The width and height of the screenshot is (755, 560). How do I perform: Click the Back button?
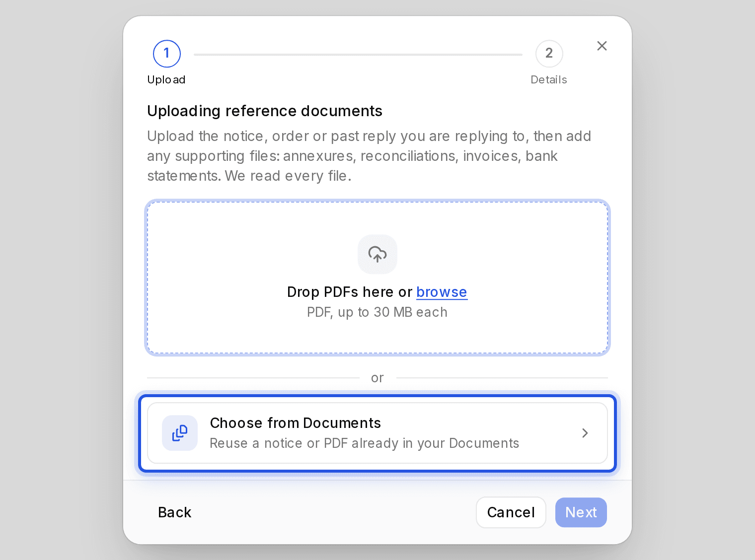(x=175, y=512)
